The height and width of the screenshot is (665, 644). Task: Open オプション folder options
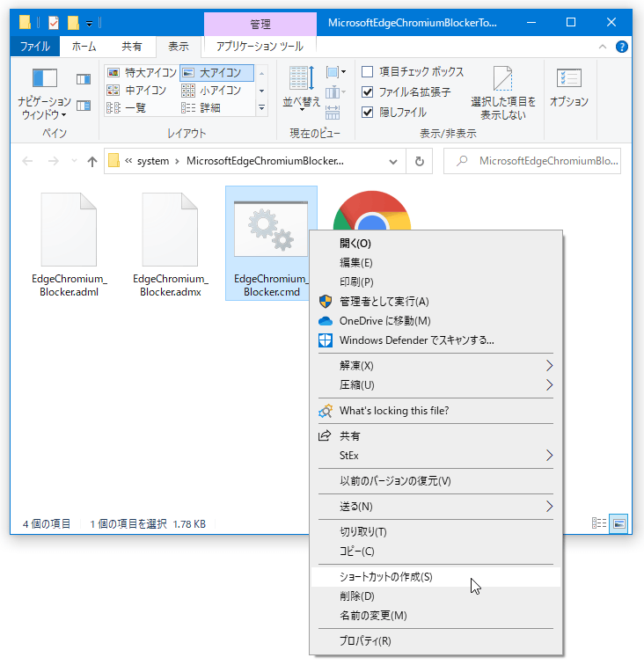569,87
